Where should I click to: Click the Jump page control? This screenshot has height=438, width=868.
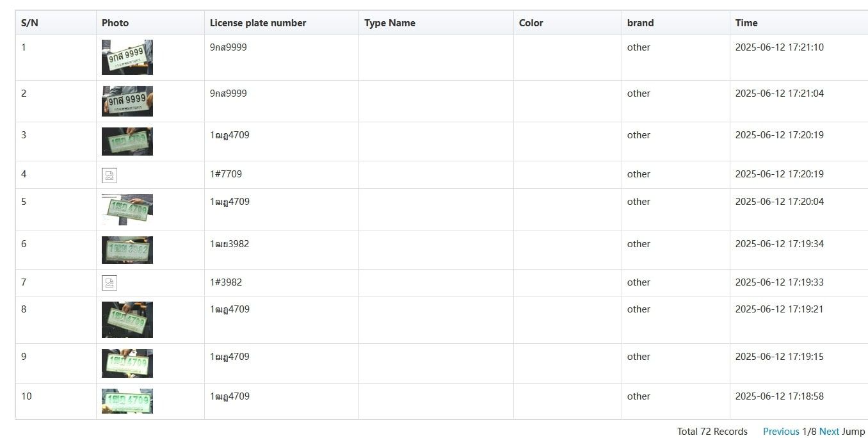[x=853, y=431]
